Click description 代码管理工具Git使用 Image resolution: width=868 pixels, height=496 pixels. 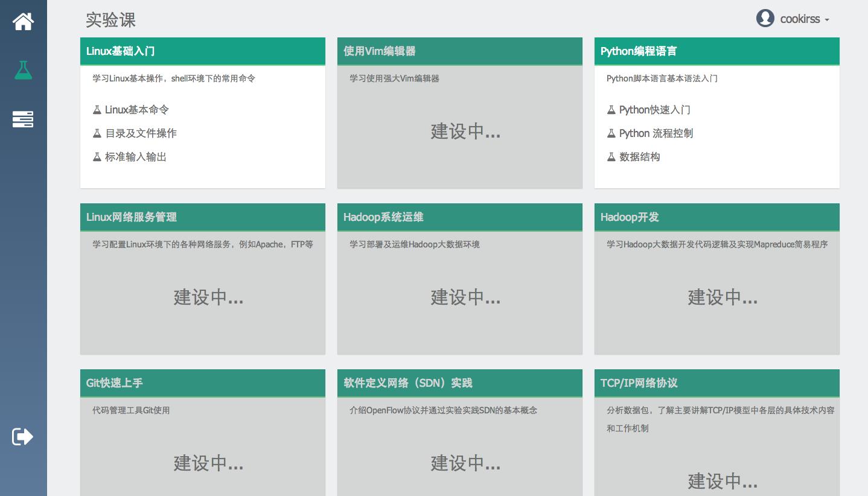click(131, 410)
